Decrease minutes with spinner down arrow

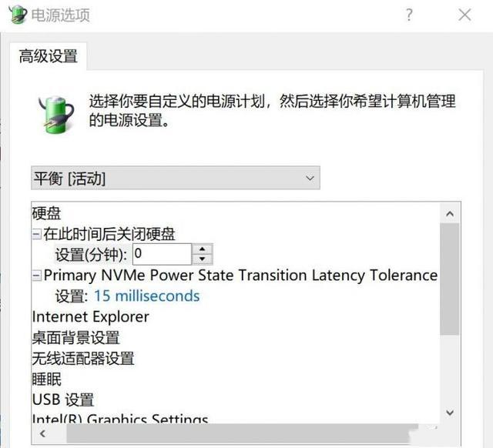pyautogui.click(x=202, y=259)
